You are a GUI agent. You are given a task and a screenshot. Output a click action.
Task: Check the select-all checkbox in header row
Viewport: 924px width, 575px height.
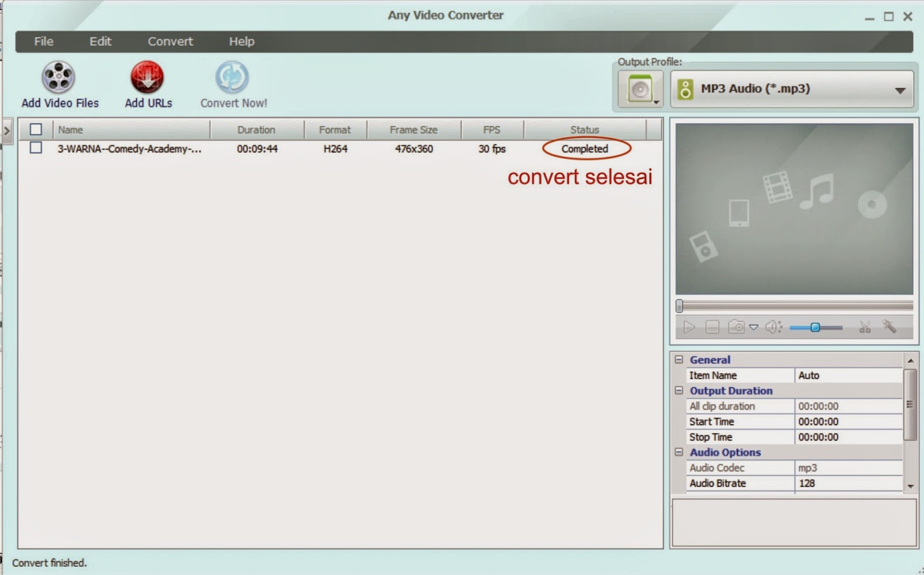pos(35,129)
